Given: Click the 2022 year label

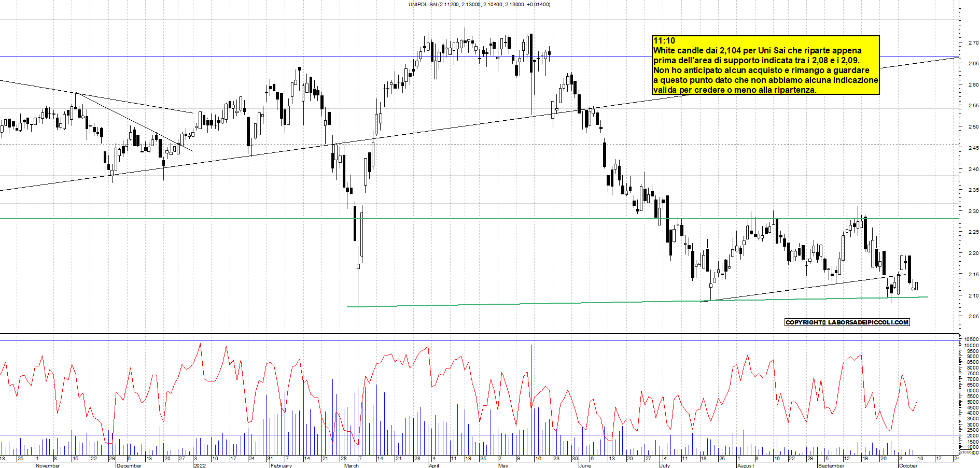Looking at the screenshot, I should 200,465.
